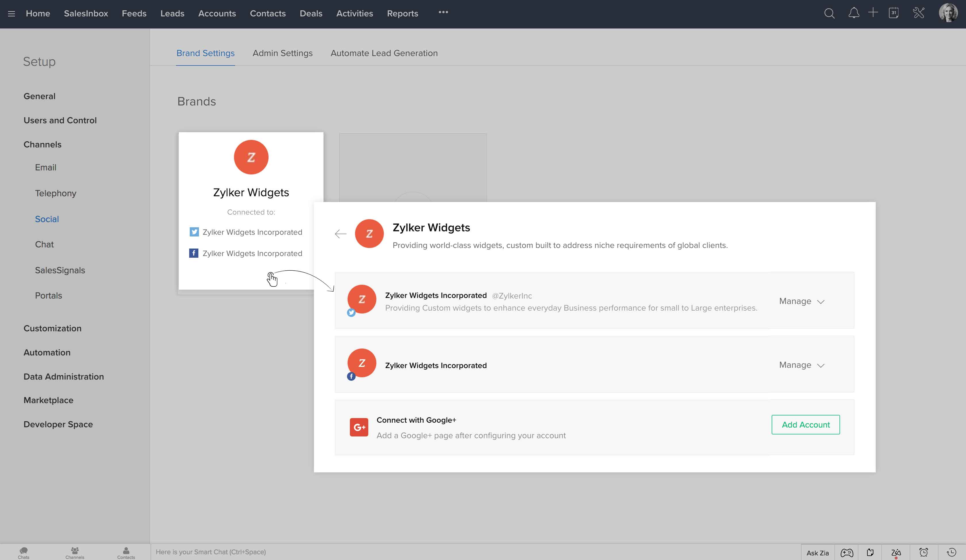
Task: Switch to Brand Settings tab
Action: 206,53
